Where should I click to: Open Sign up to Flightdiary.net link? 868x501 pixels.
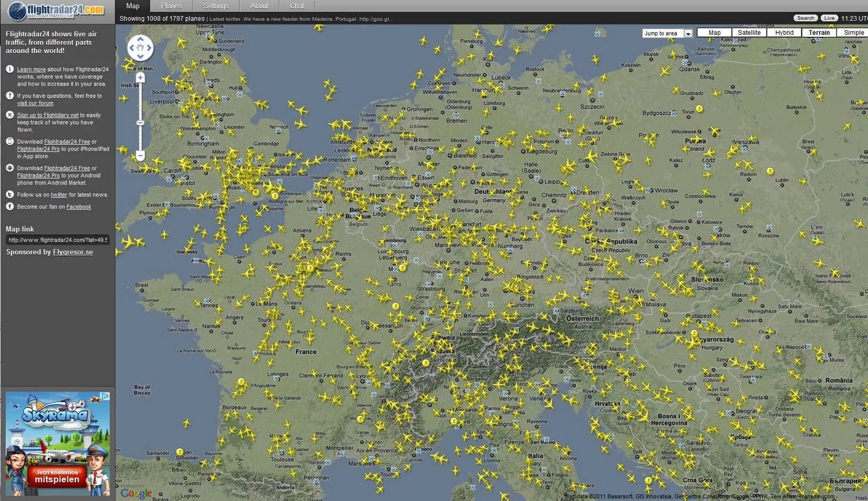(48, 115)
